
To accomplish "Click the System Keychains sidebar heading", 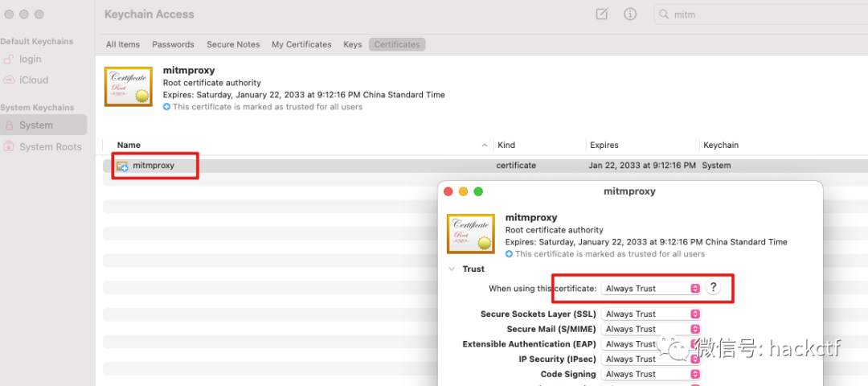I will tap(37, 108).
